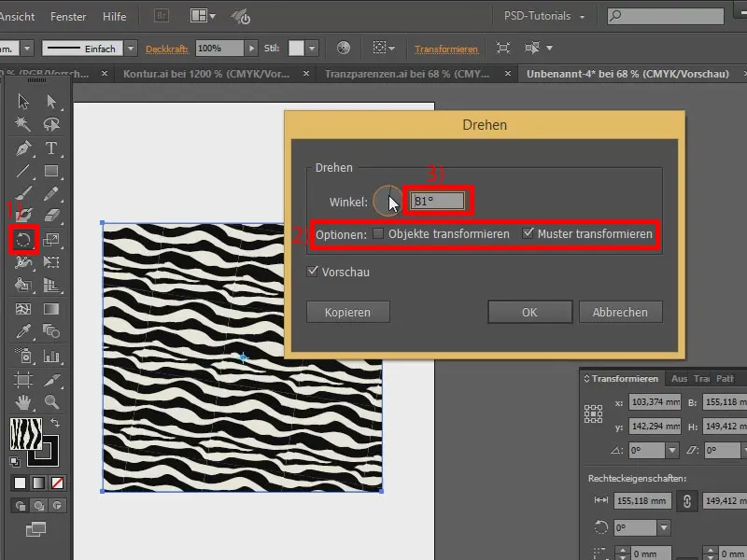Choose the Lasso tool
Viewport: 747px width, 560px height.
pyautogui.click(x=51, y=124)
